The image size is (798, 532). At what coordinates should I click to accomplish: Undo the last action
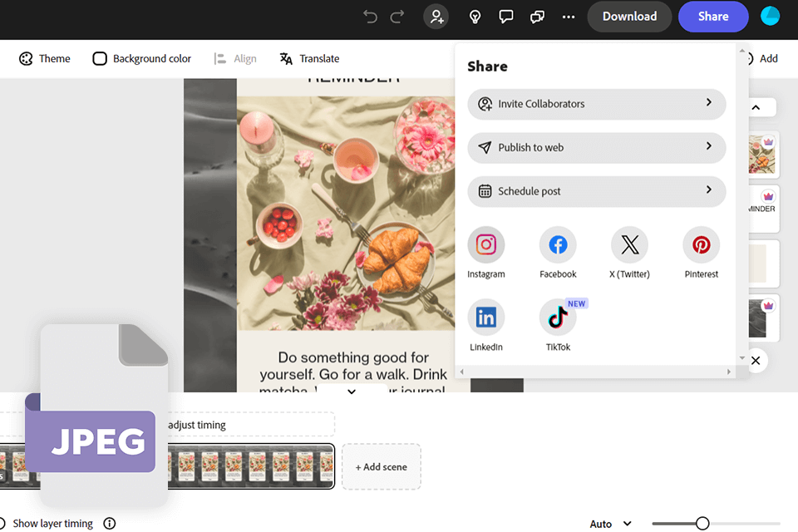coord(370,17)
